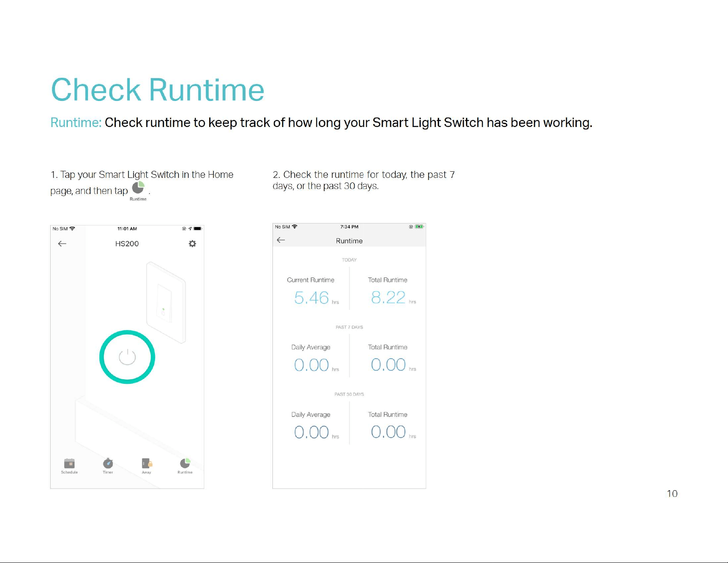Click the 7:34 PM clock
Image resolution: width=728 pixels, height=563 pixels.
tap(349, 227)
